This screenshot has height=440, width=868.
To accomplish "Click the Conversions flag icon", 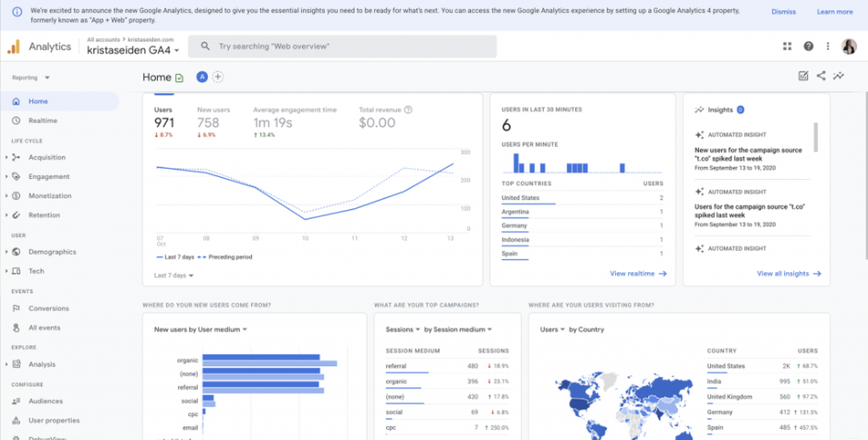I will tap(17, 308).
